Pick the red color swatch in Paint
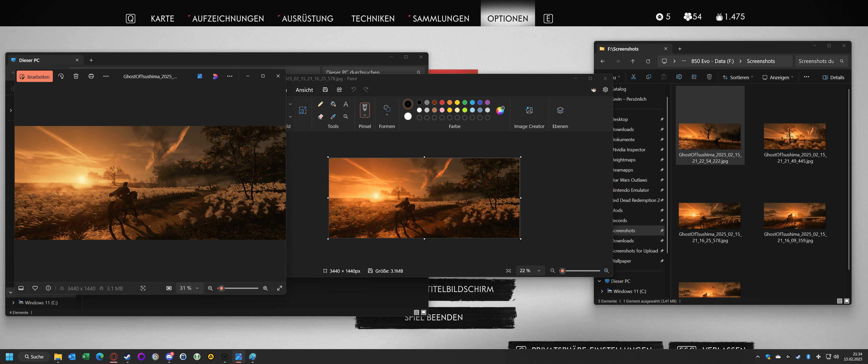The image size is (868, 364). (442, 102)
